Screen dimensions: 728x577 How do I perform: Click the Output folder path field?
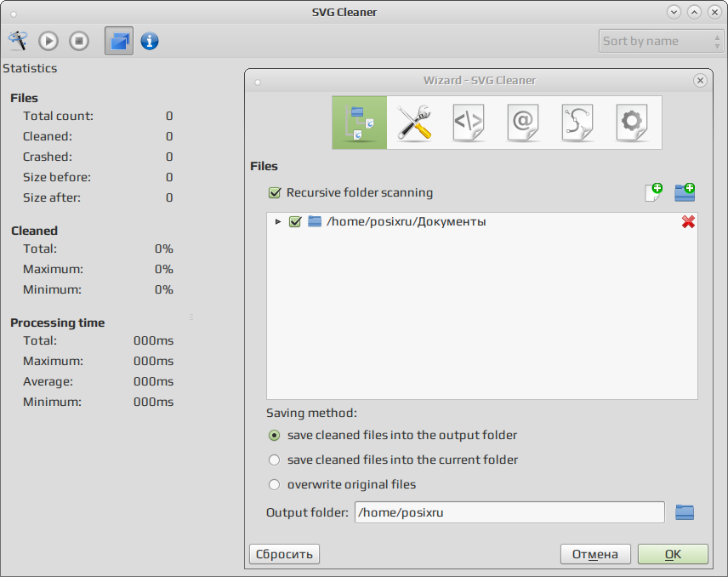tap(509, 512)
